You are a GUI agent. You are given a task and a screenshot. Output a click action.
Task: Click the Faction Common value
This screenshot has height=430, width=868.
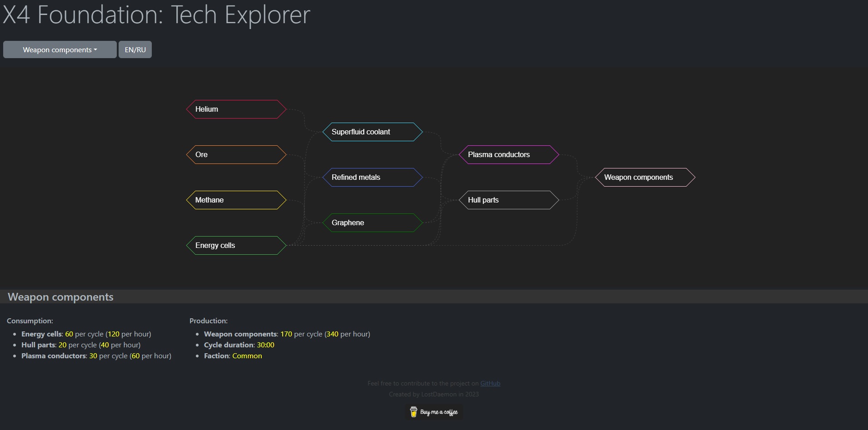247,356
